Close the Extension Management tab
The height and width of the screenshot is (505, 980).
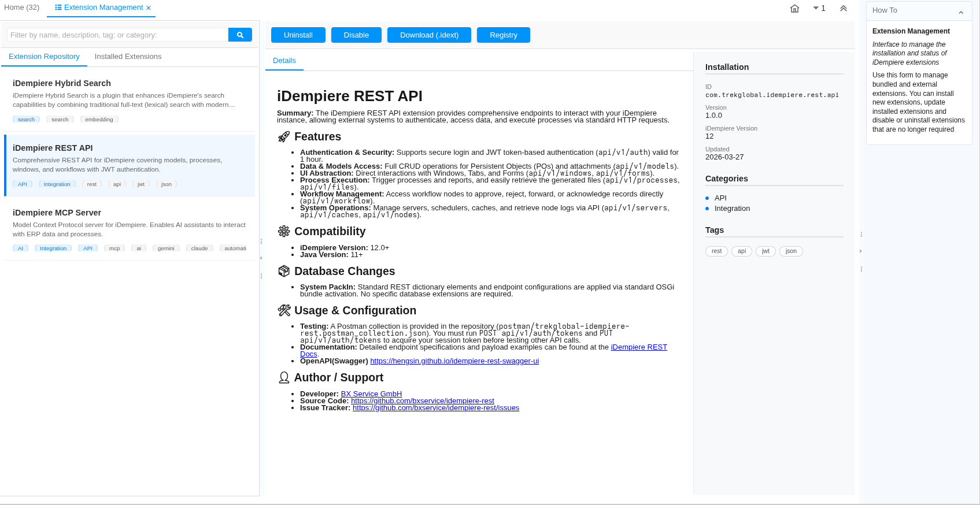click(149, 8)
